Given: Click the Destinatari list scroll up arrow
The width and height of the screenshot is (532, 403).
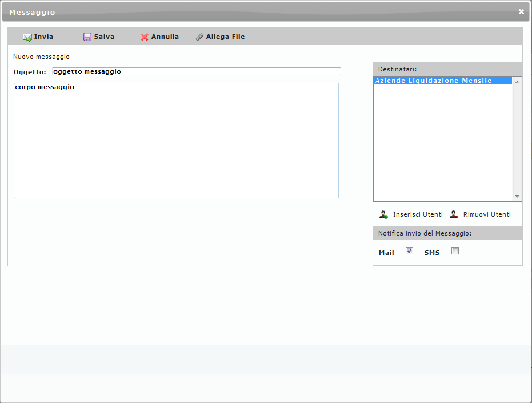Looking at the screenshot, I should tap(517, 82).
